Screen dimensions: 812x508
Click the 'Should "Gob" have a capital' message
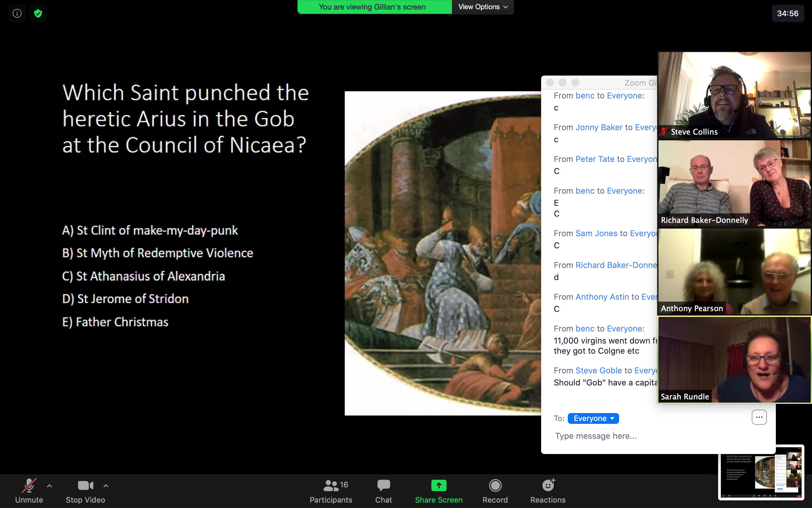click(605, 383)
